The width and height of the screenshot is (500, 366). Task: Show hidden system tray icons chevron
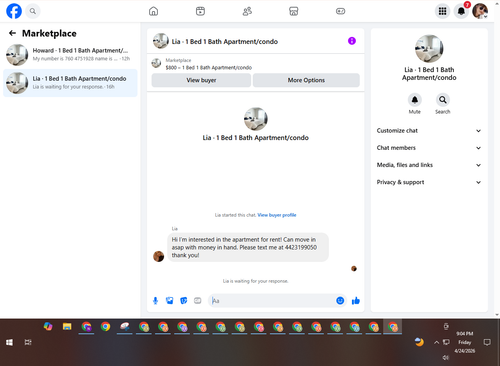point(436,342)
